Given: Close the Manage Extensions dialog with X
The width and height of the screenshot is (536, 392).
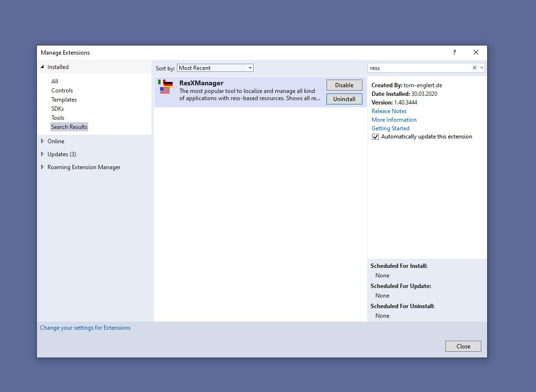Looking at the screenshot, I should click(x=476, y=52).
